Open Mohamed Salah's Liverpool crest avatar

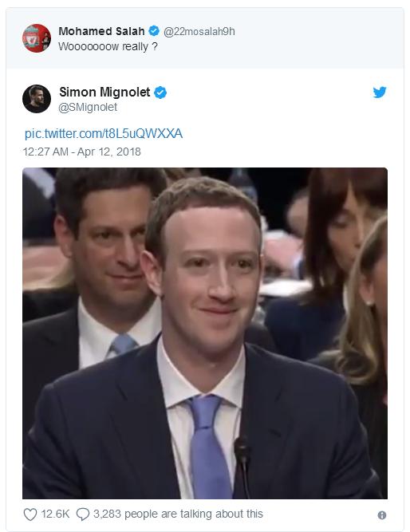(x=37, y=38)
